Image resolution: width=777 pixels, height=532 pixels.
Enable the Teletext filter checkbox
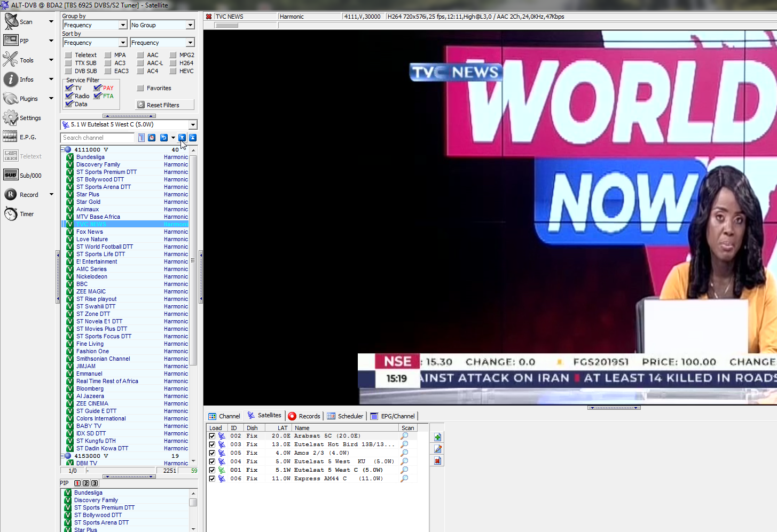68,55
